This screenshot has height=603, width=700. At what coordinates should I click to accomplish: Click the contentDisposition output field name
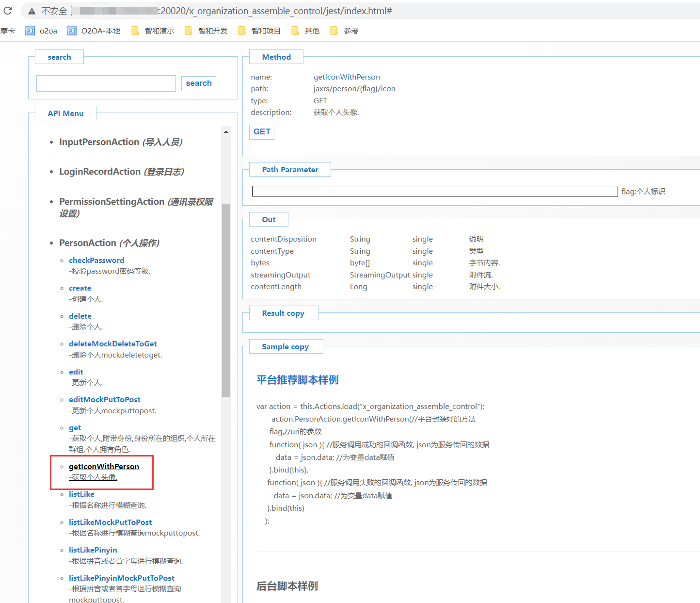pos(284,239)
